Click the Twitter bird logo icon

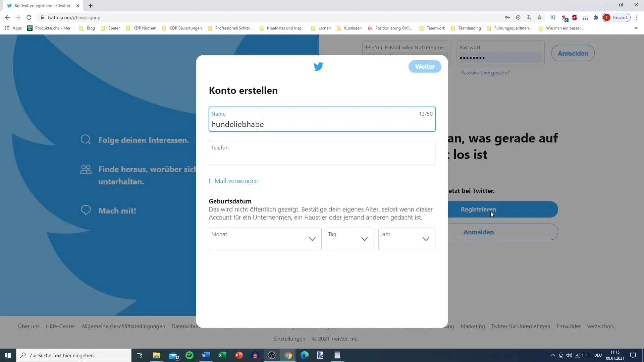tap(319, 66)
